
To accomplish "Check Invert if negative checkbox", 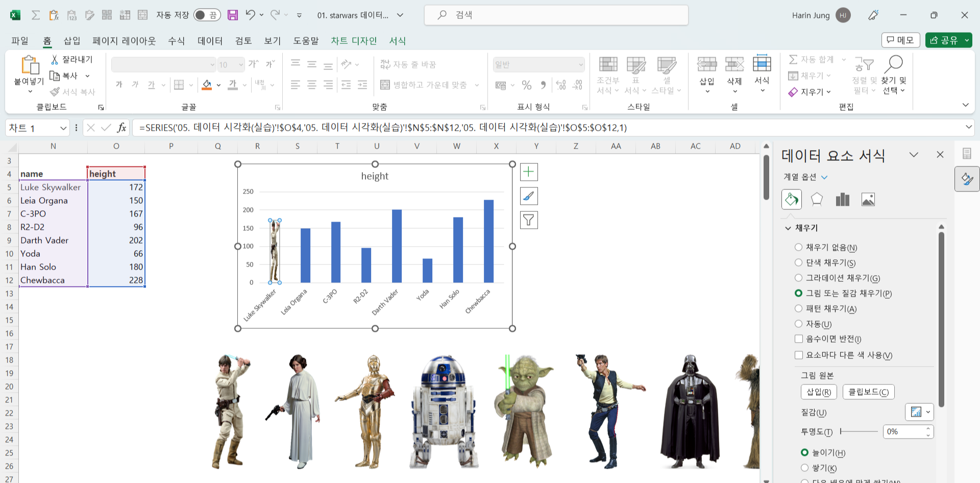I will (x=799, y=339).
